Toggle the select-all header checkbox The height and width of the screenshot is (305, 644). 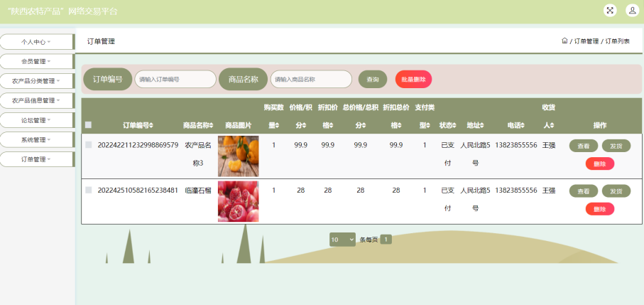88,125
